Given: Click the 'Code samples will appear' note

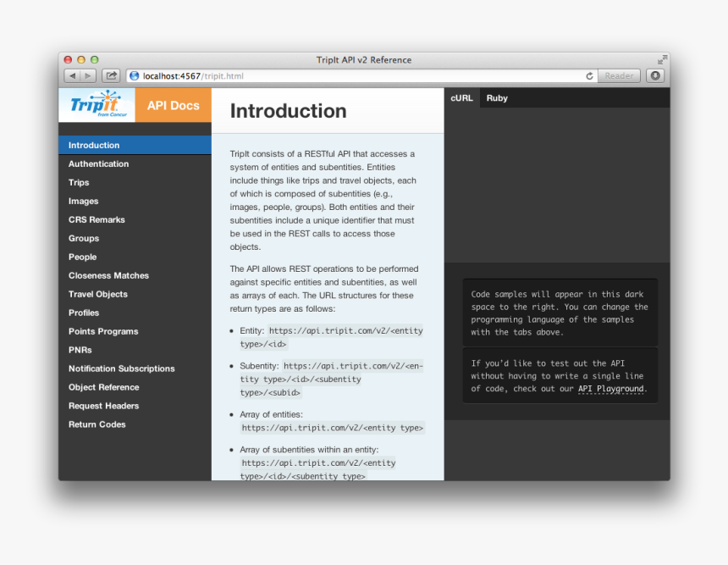Looking at the screenshot, I should click(x=560, y=313).
